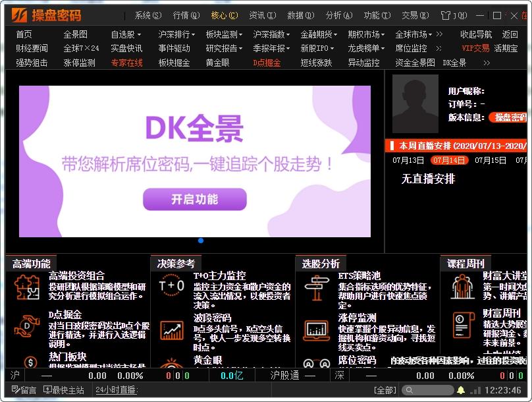Open VIP交易 link
The height and width of the screenshot is (402, 532).
tap(475, 49)
